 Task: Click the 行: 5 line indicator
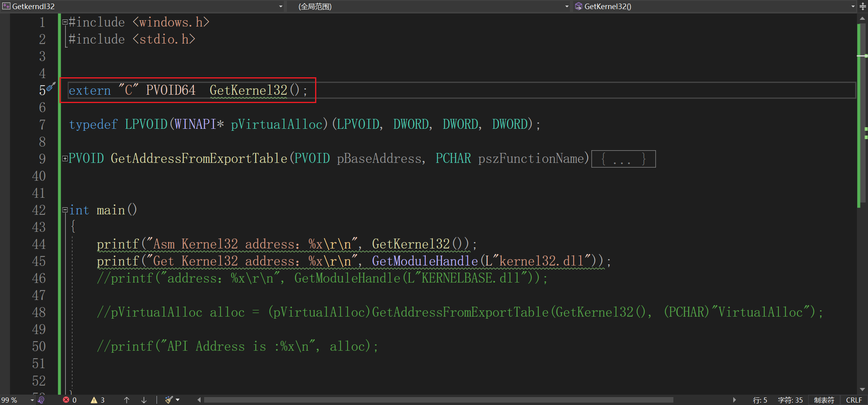(760, 400)
